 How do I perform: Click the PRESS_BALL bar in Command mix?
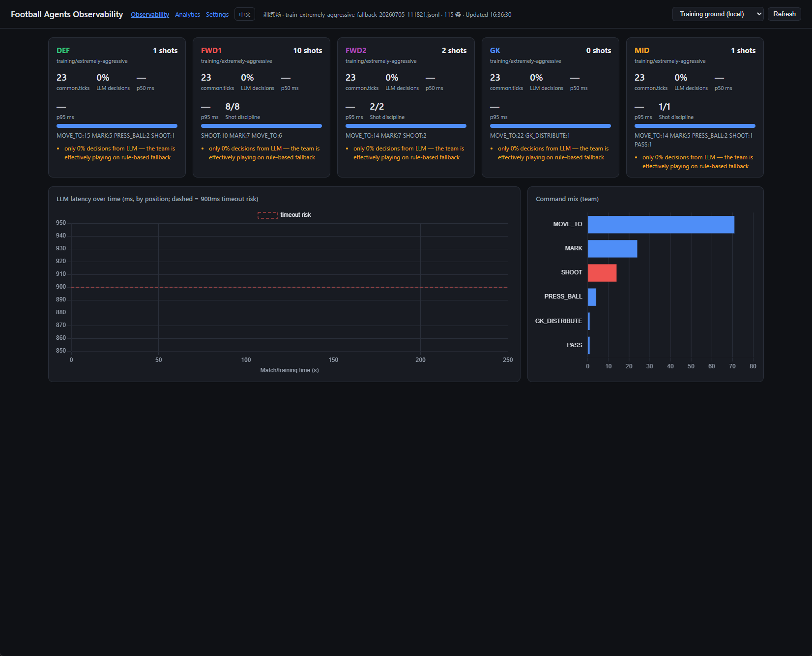(x=592, y=297)
